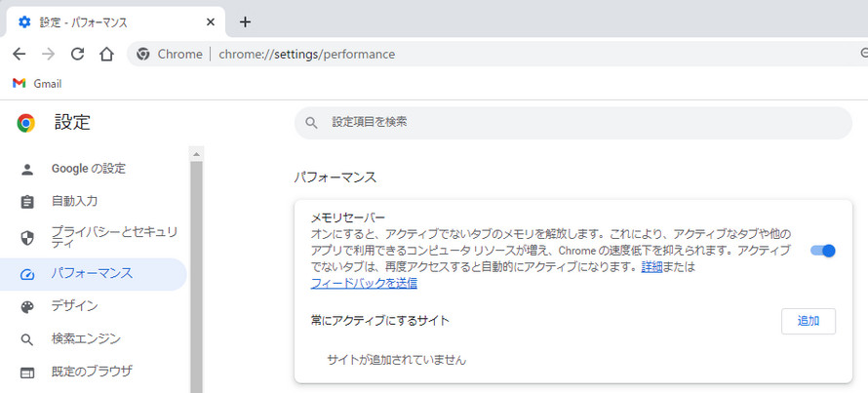Image resolution: width=868 pixels, height=393 pixels.
Task: Close the 設定 - パフォーマンス tab
Action: coord(212,21)
